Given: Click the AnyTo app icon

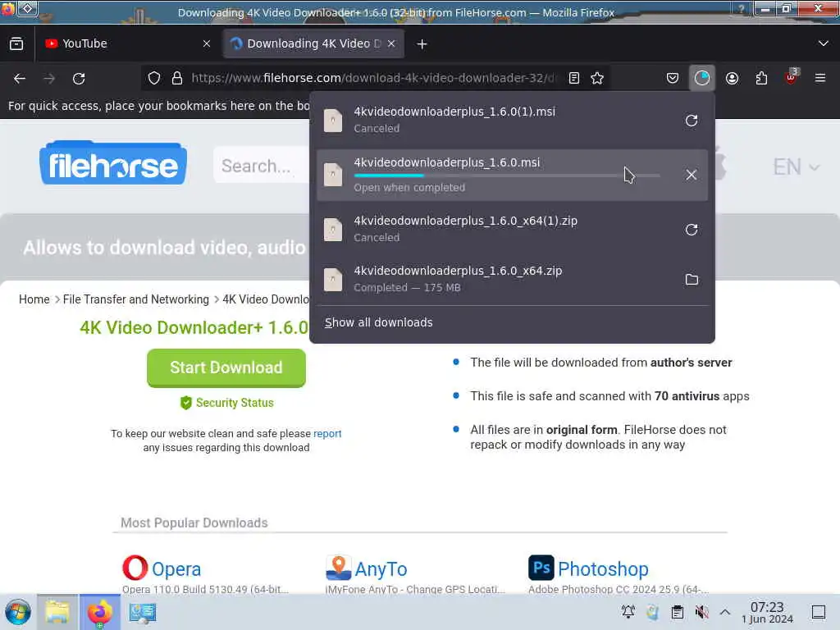Looking at the screenshot, I should (339, 568).
